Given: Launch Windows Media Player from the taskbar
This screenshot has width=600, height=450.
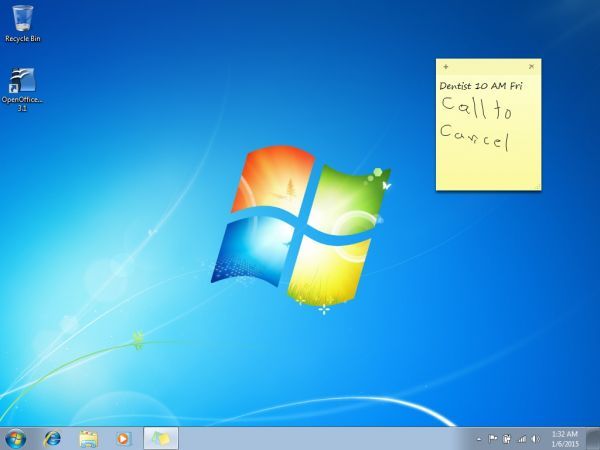Looking at the screenshot, I should (123, 439).
